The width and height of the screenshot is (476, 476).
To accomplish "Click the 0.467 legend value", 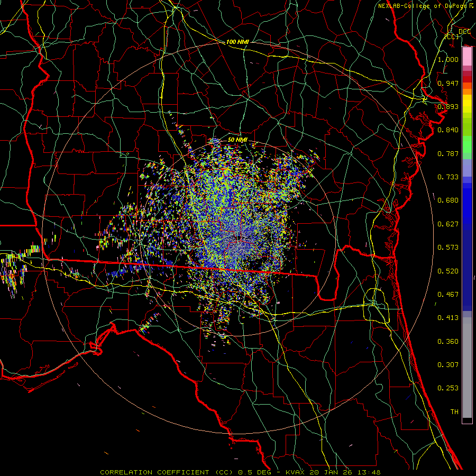I will pos(448,294).
